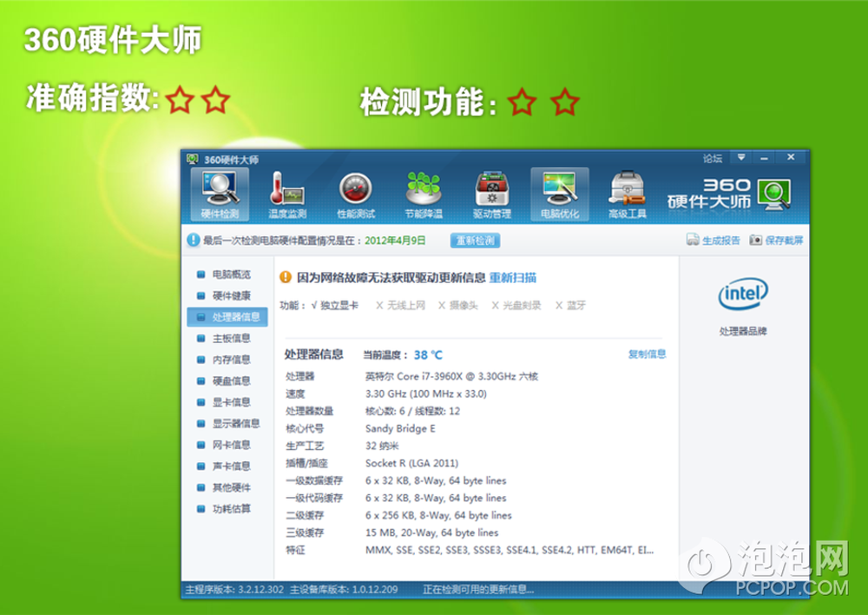The image size is (868, 615).
Task: Open the 驱动管理 driver management icon
Action: (x=491, y=195)
